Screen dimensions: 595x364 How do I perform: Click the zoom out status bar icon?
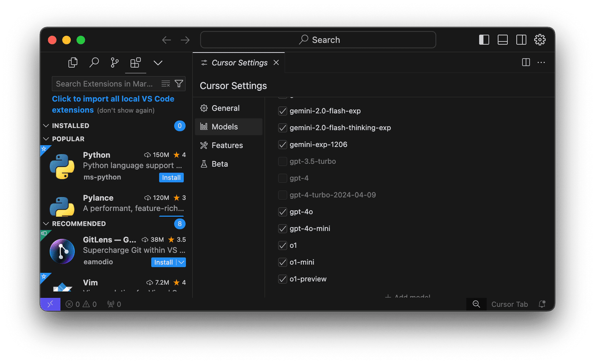pos(476,304)
